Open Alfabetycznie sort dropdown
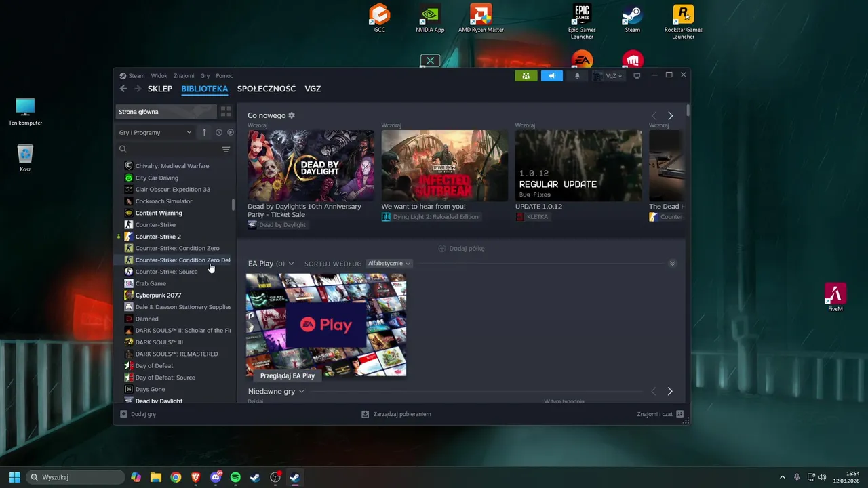The image size is (868, 488). (389, 263)
